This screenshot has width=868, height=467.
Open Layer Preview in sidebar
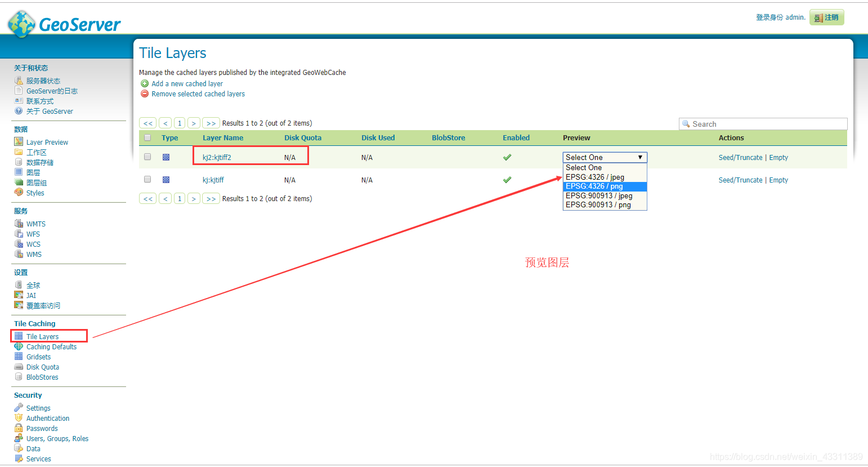click(x=47, y=142)
